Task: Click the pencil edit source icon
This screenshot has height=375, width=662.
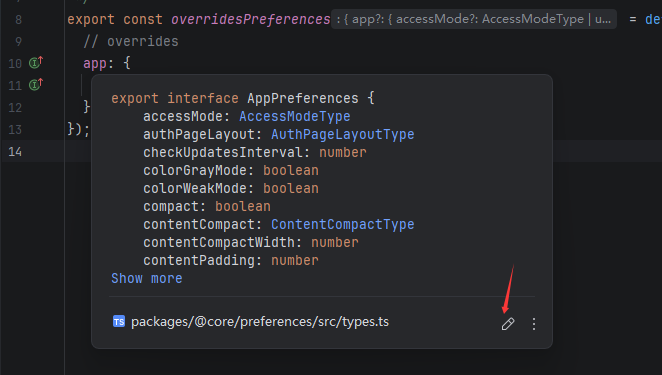Action: tap(508, 324)
